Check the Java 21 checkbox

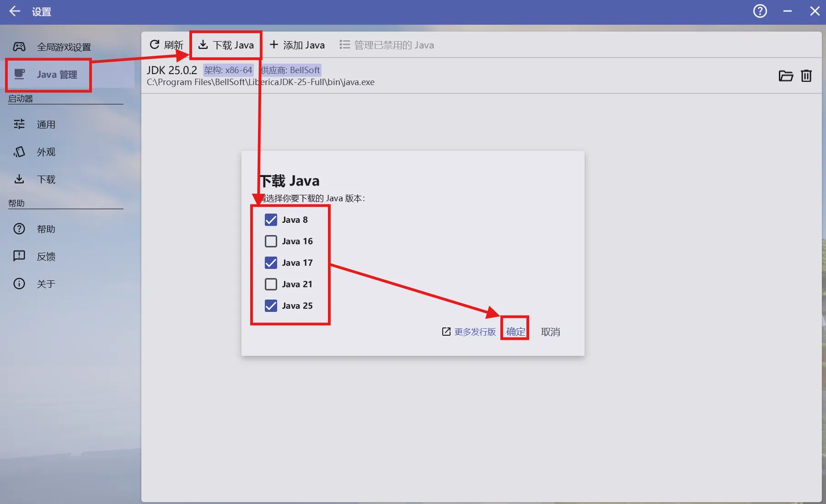tap(271, 284)
